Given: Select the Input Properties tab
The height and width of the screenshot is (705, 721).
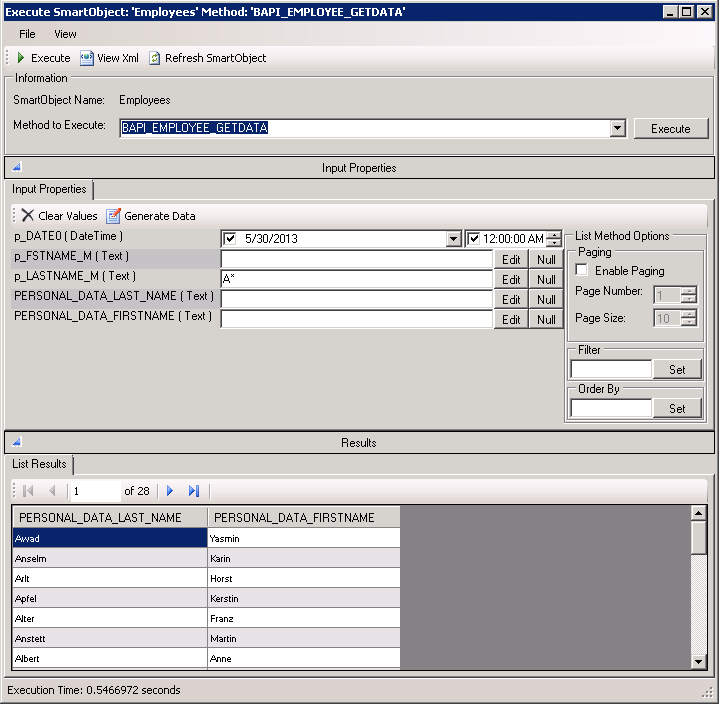Looking at the screenshot, I should (49, 189).
